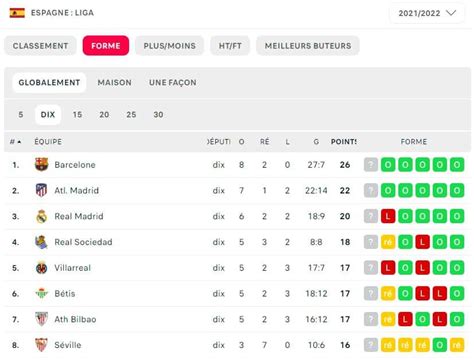Click the Bétis club crest
The width and height of the screenshot is (474, 360).
41,293
